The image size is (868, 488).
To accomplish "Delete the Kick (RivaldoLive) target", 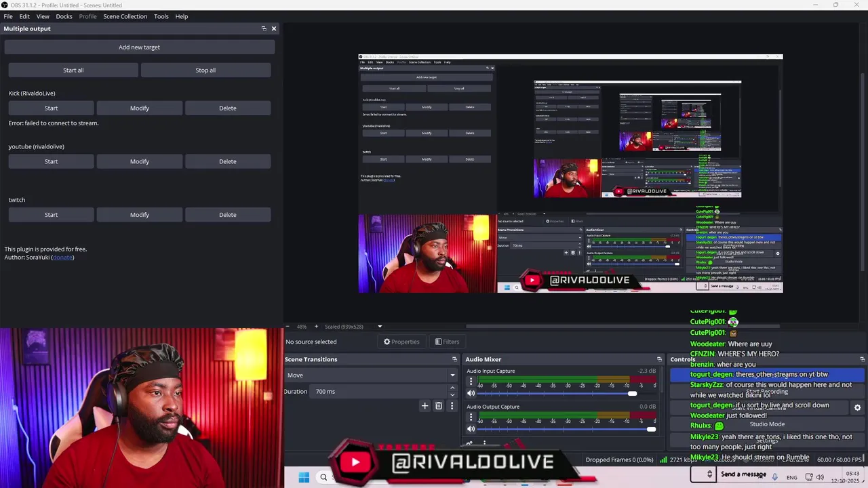I will tap(228, 108).
